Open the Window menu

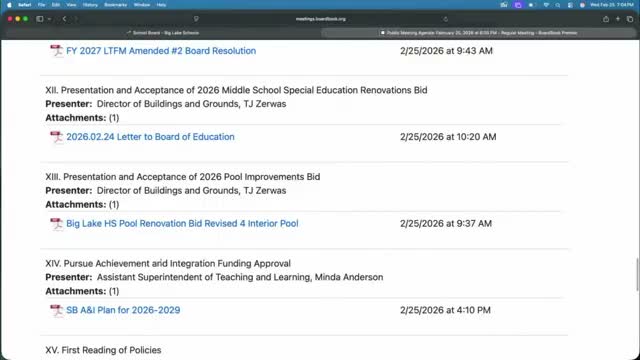pyautogui.click(x=142, y=5)
